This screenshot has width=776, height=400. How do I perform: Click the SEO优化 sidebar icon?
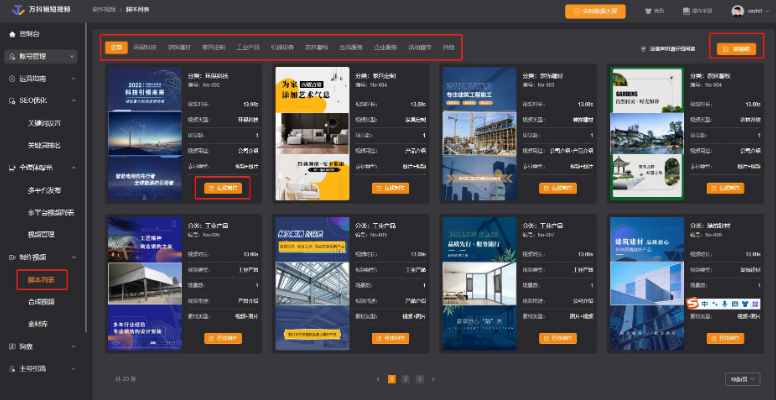pyautogui.click(x=11, y=100)
